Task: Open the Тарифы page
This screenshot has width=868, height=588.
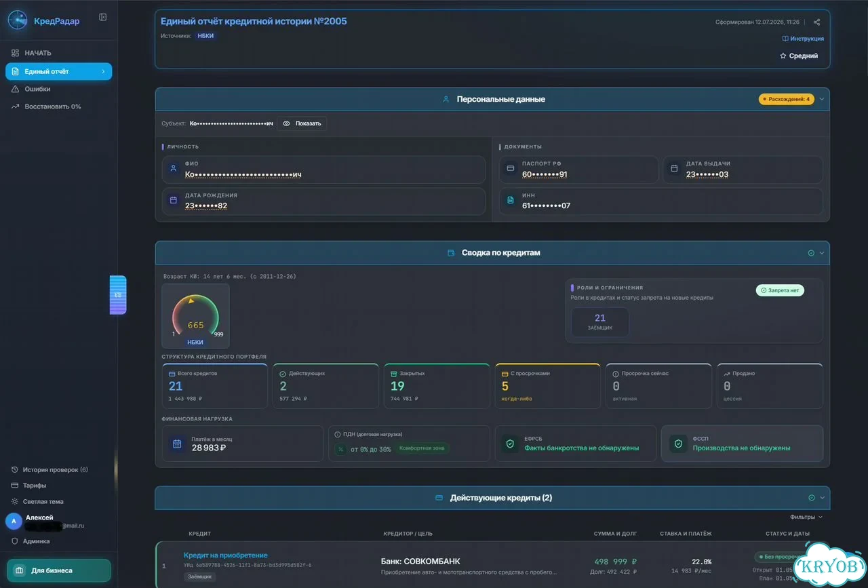Action: tap(35, 486)
